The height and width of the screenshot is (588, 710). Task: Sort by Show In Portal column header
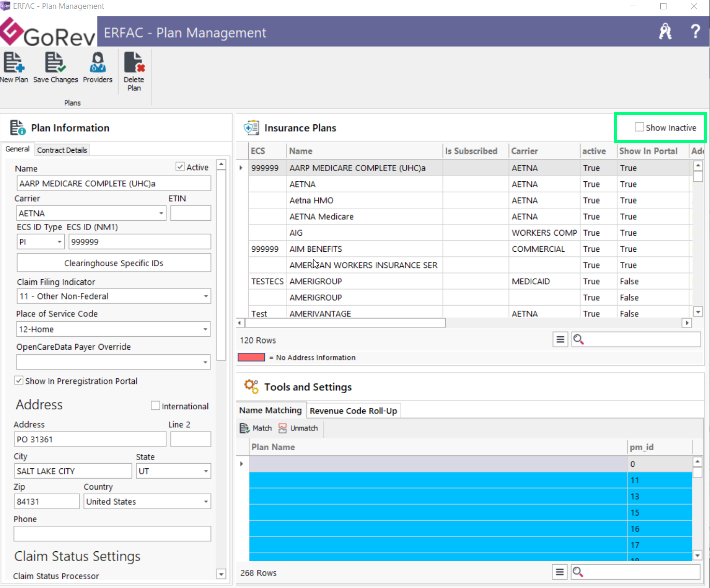[x=653, y=151]
